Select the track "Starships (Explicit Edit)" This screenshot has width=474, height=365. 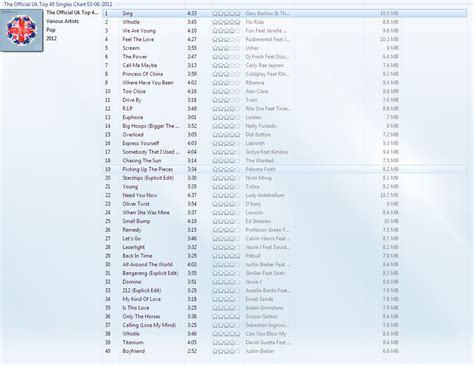(x=148, y=178)
